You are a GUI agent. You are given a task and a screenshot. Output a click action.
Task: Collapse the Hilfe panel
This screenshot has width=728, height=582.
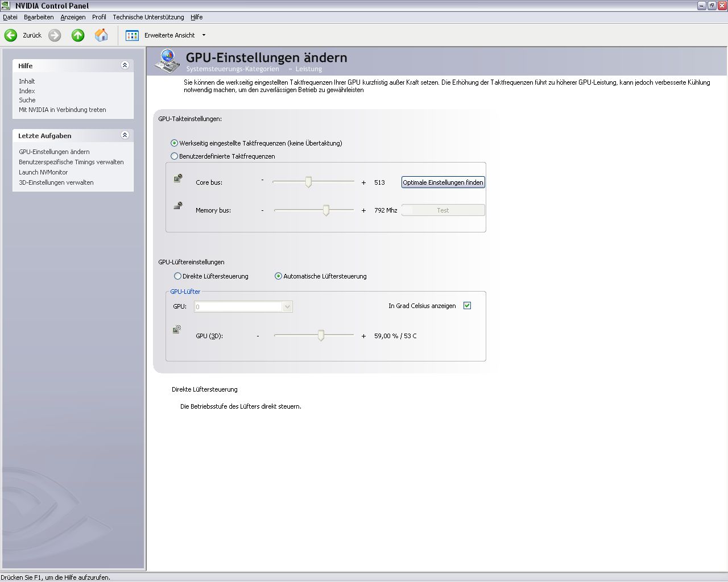[x=125, y=65]
